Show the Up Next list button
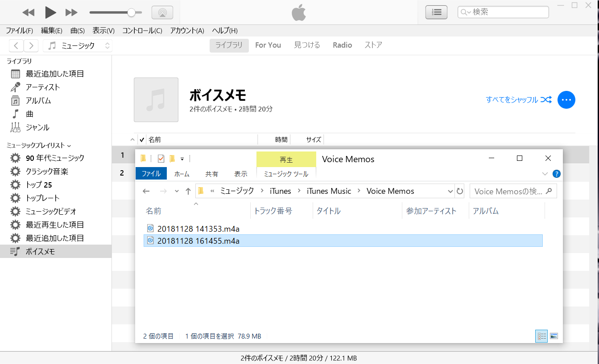 [x=436, y=12]
